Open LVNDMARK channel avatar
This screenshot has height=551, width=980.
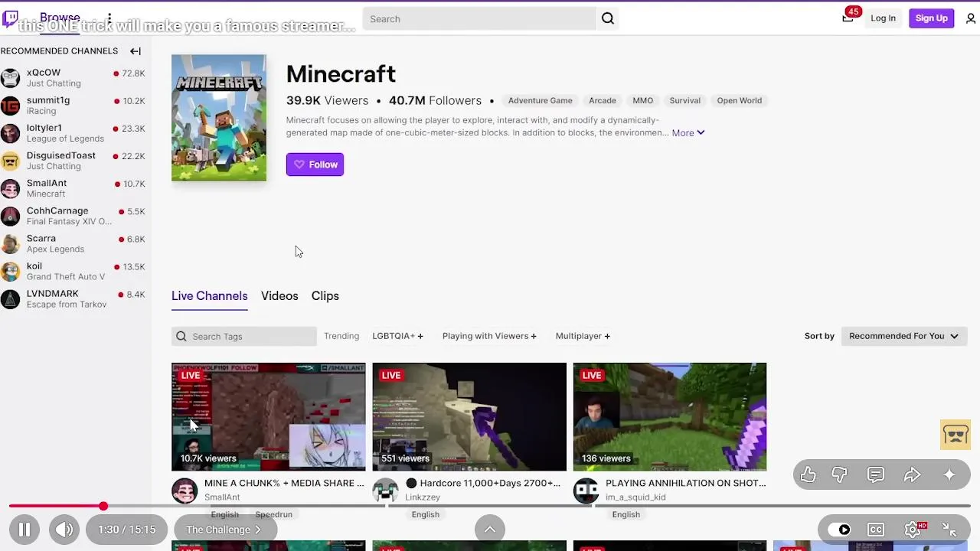[10, 298]
